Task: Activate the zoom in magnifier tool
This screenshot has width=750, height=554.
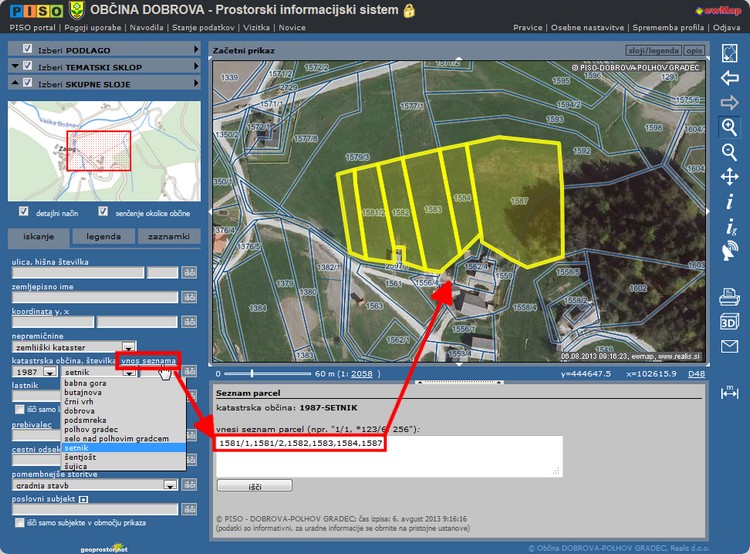Action: [x=729, y=127]
